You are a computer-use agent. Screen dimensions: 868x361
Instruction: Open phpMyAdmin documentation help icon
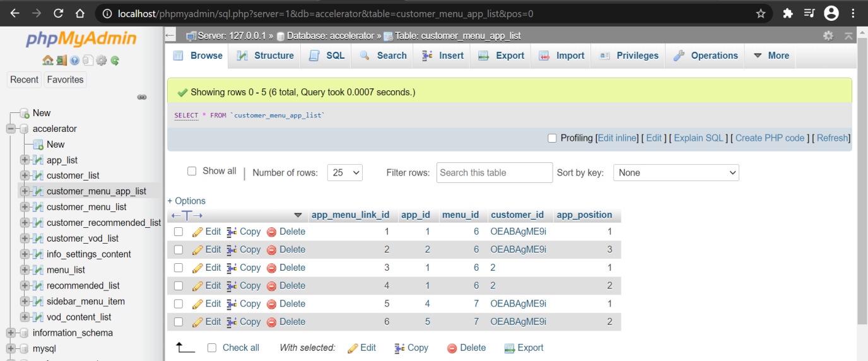pos(74,61)
